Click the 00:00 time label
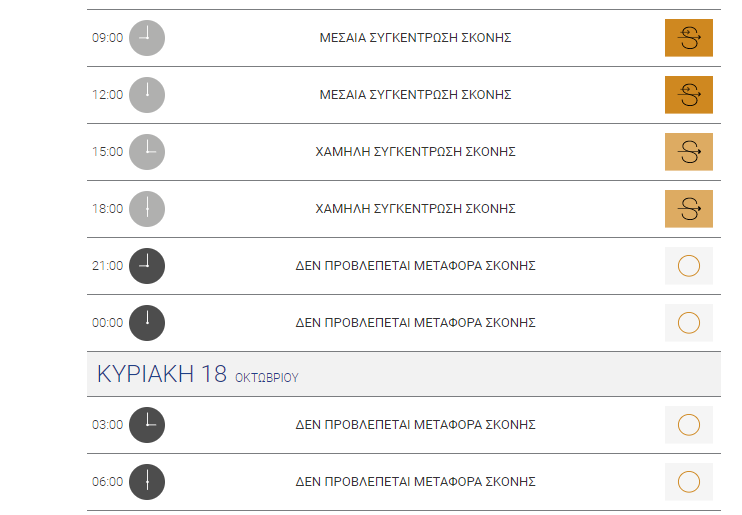The height and width of the screenshot is (515, 742). click(107, 323)
